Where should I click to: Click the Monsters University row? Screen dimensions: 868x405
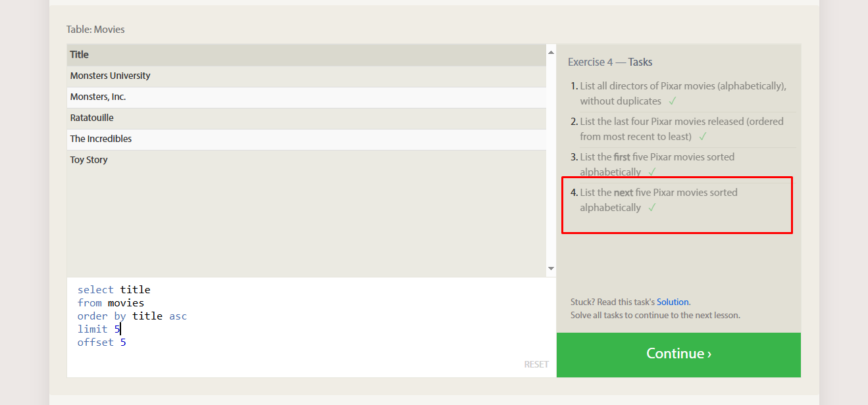tap(307, 76)
